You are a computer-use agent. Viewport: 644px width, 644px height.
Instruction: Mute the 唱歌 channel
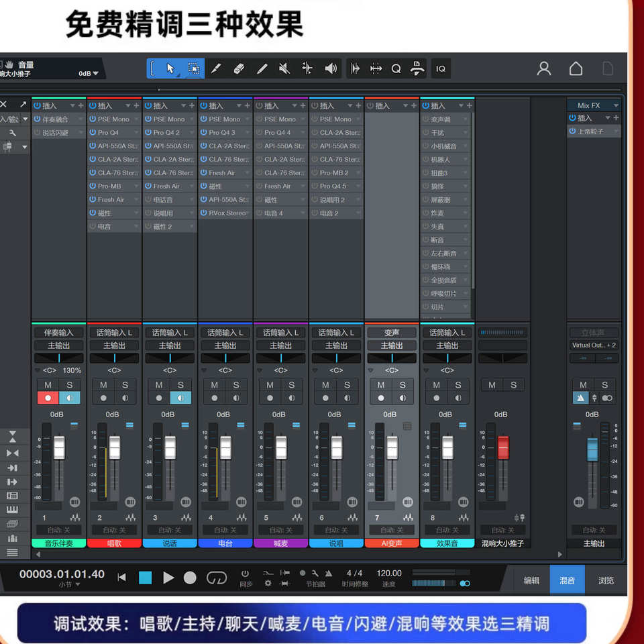103,385
